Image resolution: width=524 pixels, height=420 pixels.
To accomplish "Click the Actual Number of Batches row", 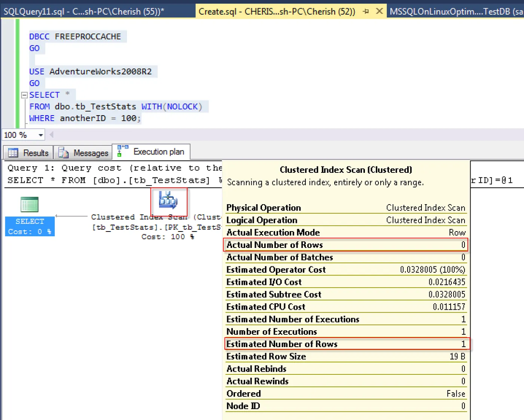I will click(346, 257).
